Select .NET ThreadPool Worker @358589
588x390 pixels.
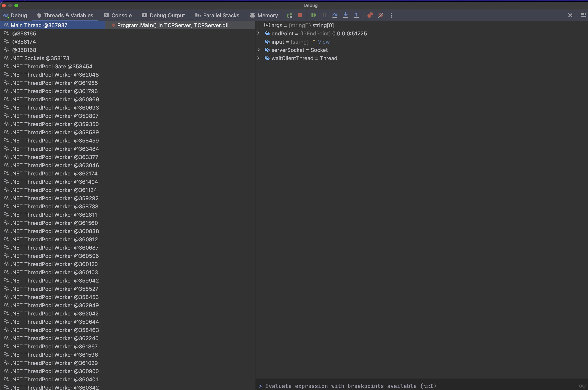pyautogui.click(x=52, y=132)
